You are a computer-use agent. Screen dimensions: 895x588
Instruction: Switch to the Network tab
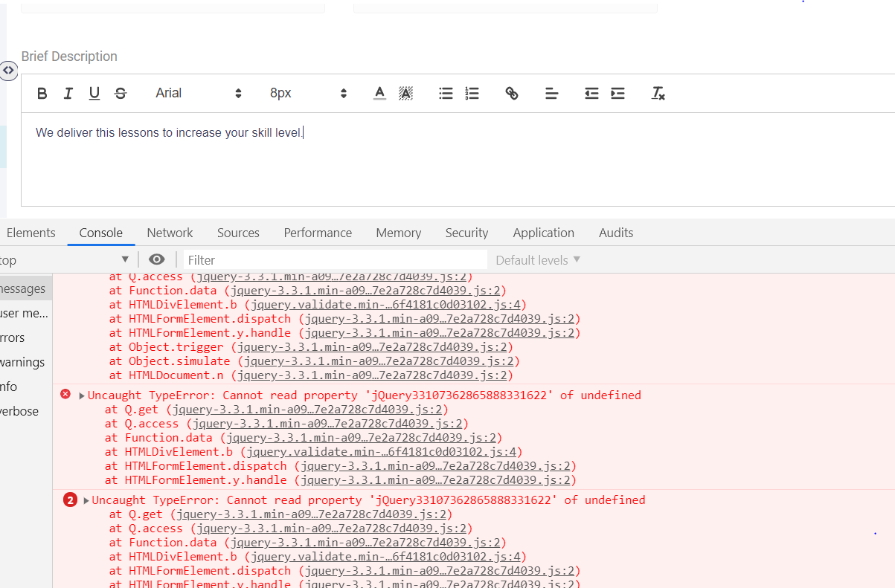point(170,233)
